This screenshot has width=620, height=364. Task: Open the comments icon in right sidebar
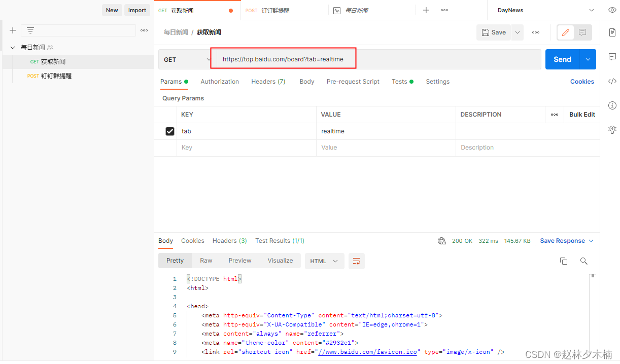[612, 56]
